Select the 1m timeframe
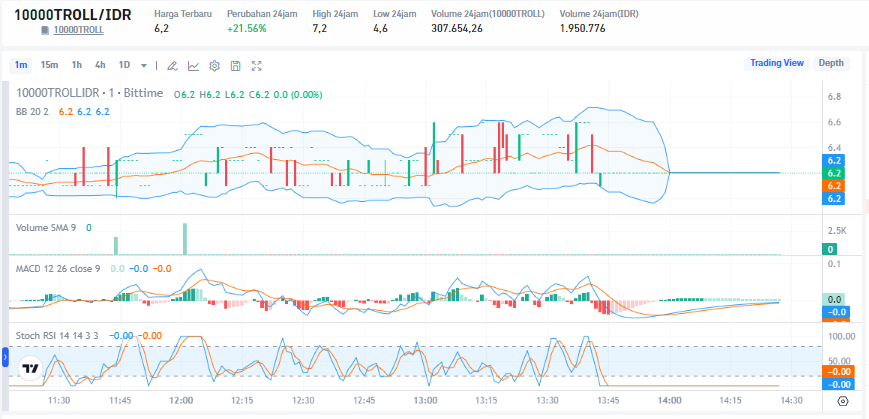Viewport: 869px width, 419px height. click(x=21, y=65)
